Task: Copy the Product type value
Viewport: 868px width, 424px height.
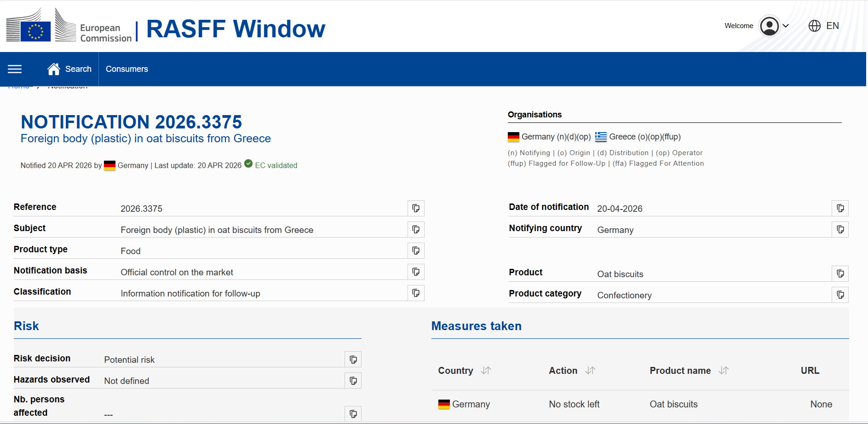Action: [x=416, y=250]
